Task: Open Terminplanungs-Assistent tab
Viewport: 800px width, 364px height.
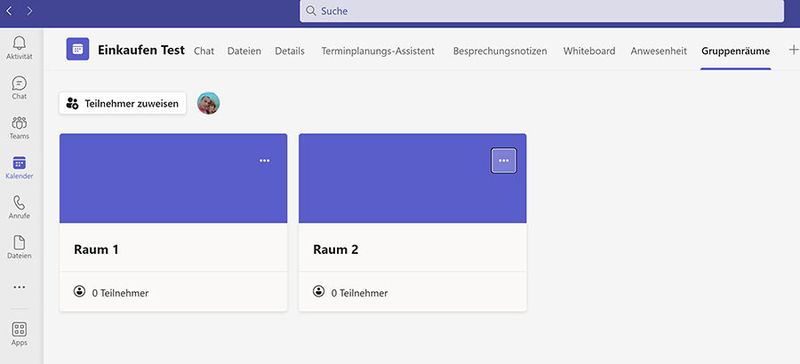Action: (378, 51)
